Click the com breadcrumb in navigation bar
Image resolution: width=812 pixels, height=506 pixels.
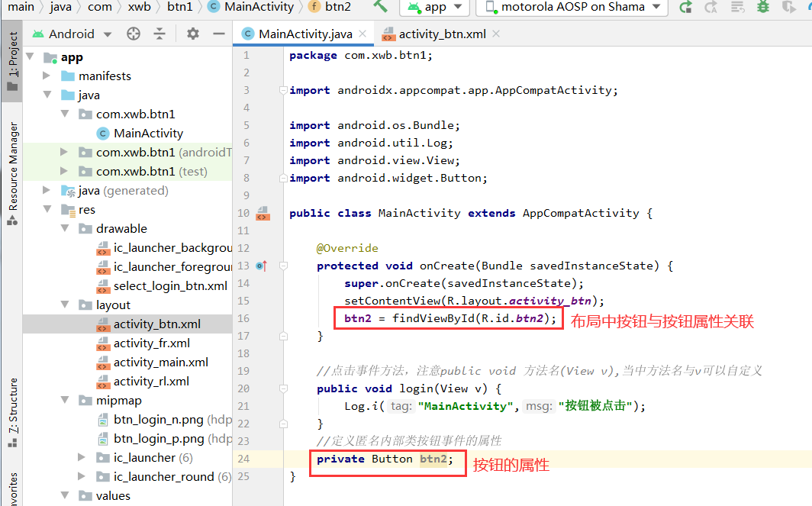(100, 7)
